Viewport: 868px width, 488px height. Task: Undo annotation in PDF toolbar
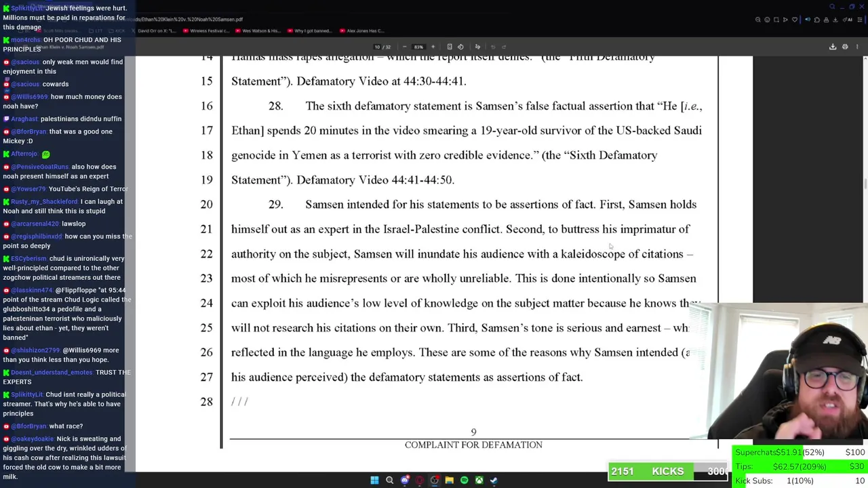[x=493, y=47]
